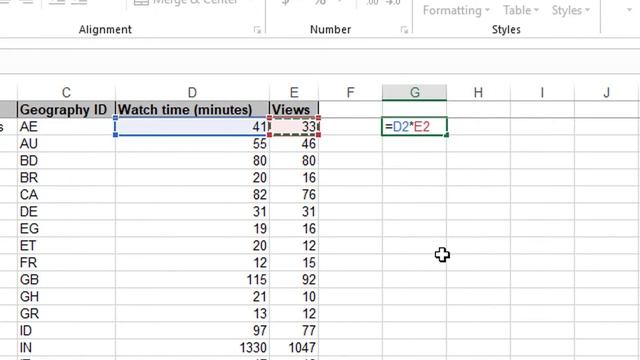Select column I header
This screenshot has height=360, width=640.
[542, 93]
